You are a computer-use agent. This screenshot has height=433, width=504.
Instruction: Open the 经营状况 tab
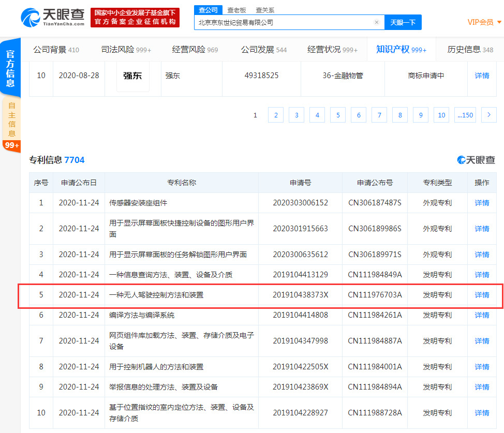[332, 50]
